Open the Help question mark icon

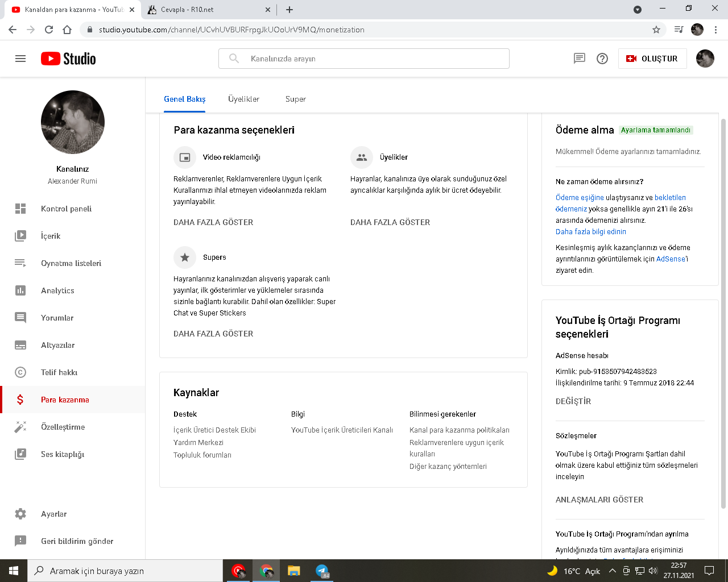(602, 59)
